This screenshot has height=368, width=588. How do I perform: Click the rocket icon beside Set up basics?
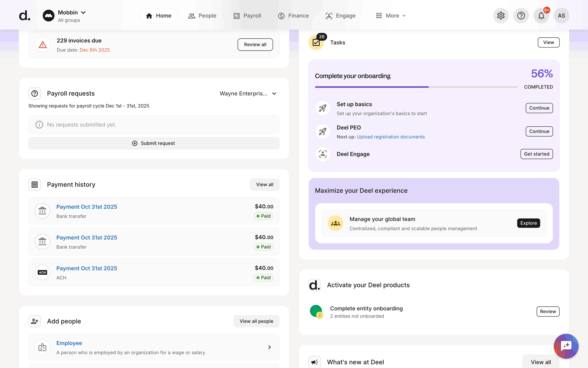point(323,108)
